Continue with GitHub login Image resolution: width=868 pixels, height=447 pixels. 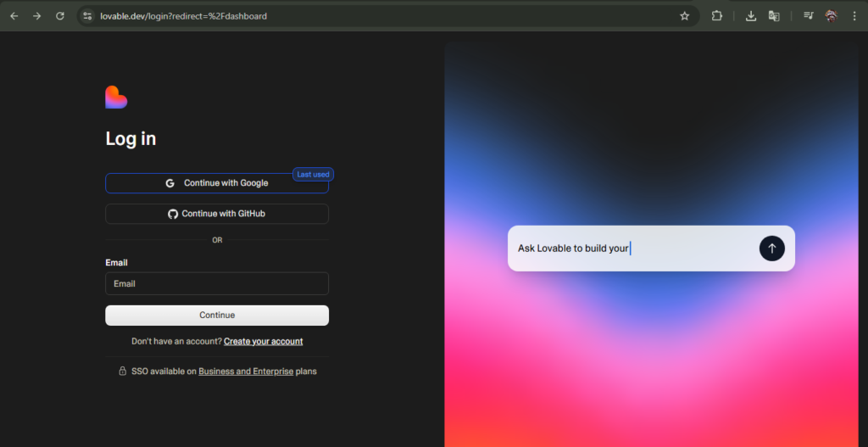pyautogui.click(x=217, y=214)
